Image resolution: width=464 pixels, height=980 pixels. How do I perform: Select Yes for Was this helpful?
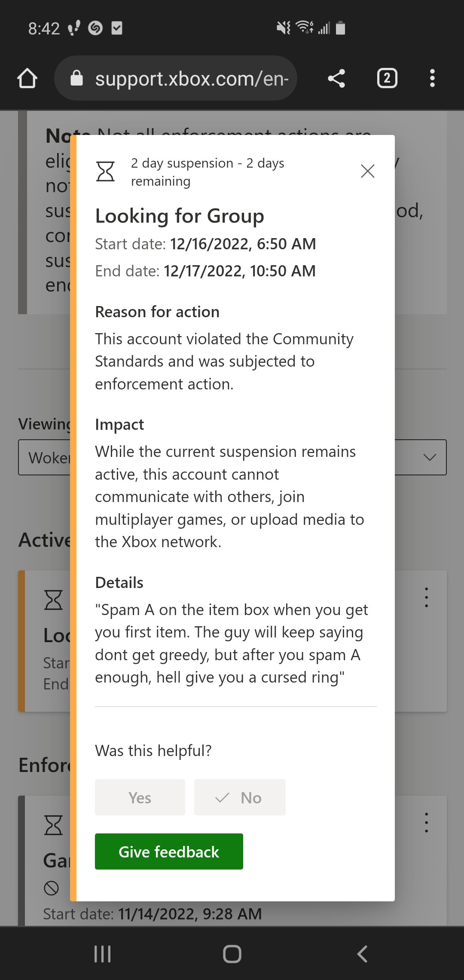140,797
